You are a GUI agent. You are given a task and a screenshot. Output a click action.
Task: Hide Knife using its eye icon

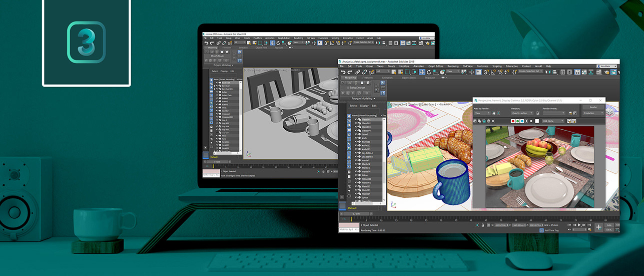pyautogui.click(x=356, y=138)
